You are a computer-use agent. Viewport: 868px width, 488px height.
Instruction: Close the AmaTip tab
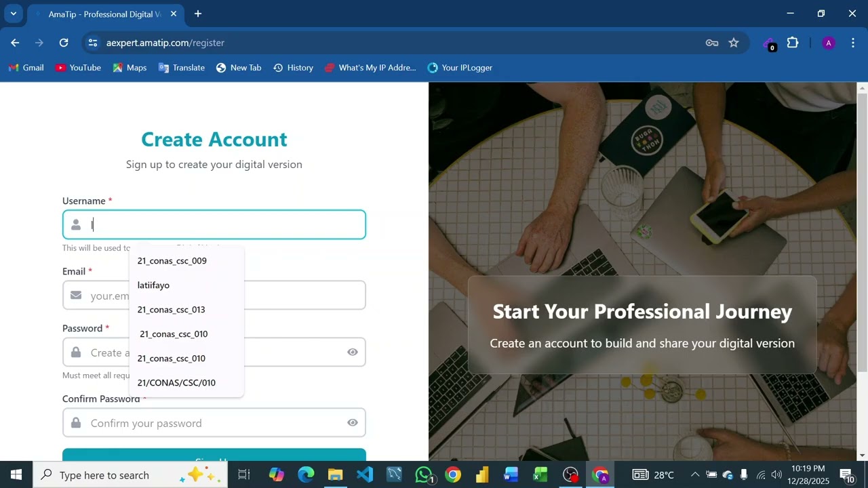click(174, 14)
